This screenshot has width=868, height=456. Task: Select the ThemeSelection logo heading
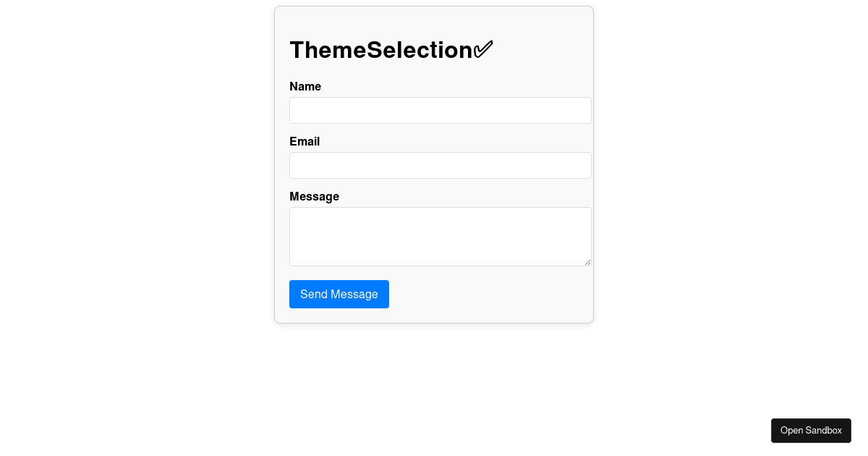pos(381,50)
